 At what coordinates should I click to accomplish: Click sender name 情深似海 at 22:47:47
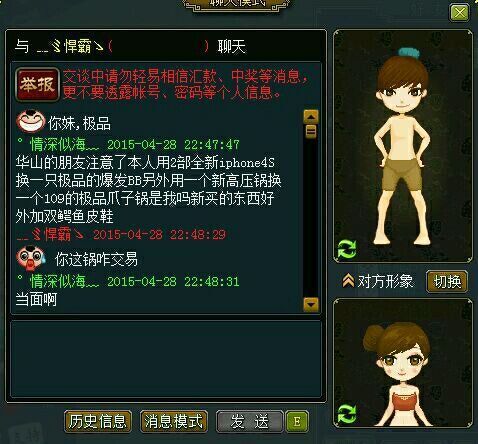coord(64,145)
